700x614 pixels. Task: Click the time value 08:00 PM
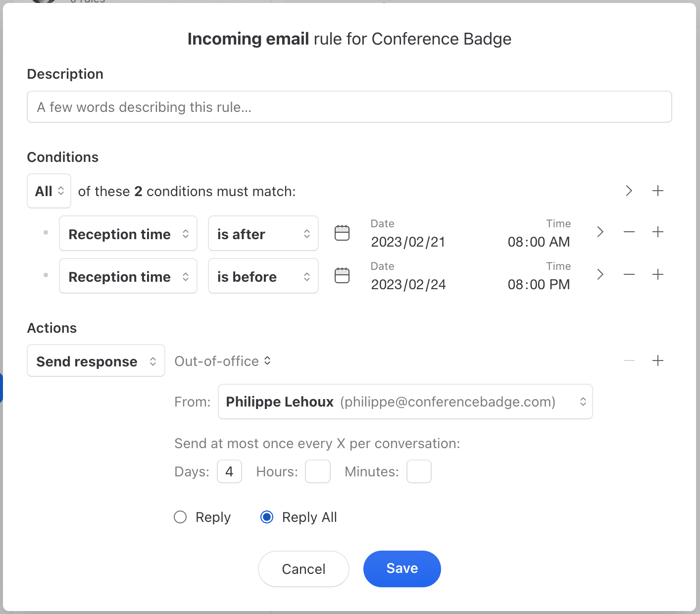[x=539, y=284]
